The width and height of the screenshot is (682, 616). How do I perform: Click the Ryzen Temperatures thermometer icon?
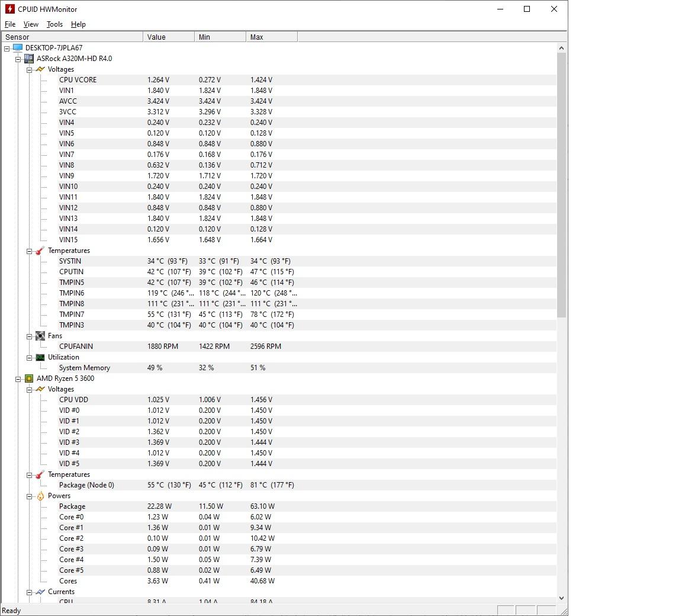(40, 474)
